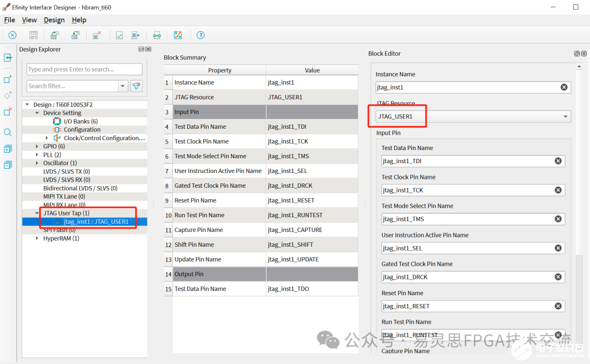Click the Delete Block icon in sidebar
The height and width of the screenshot is (364, 590).
click(8, 112)
